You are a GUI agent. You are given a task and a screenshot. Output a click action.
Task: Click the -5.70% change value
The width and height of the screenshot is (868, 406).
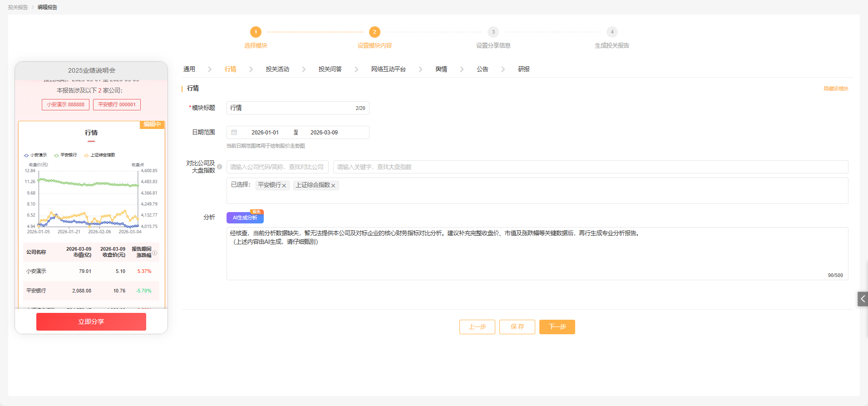[143, 291]
